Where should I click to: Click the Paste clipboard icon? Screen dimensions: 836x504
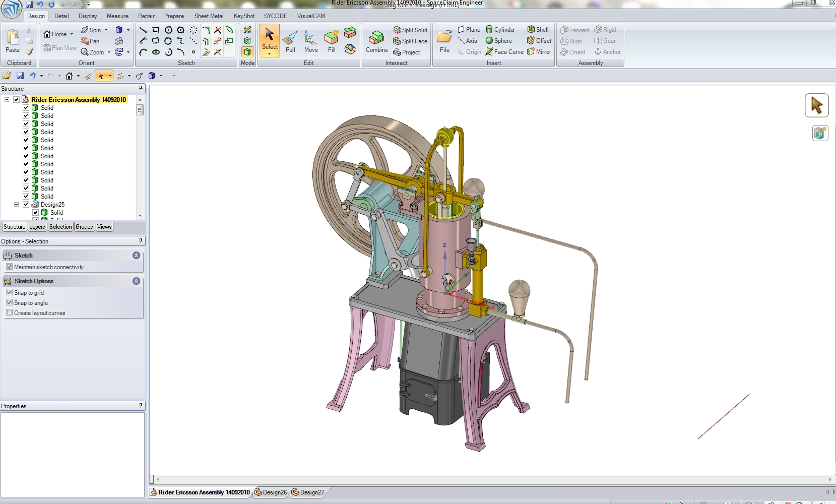click(13, 40)
